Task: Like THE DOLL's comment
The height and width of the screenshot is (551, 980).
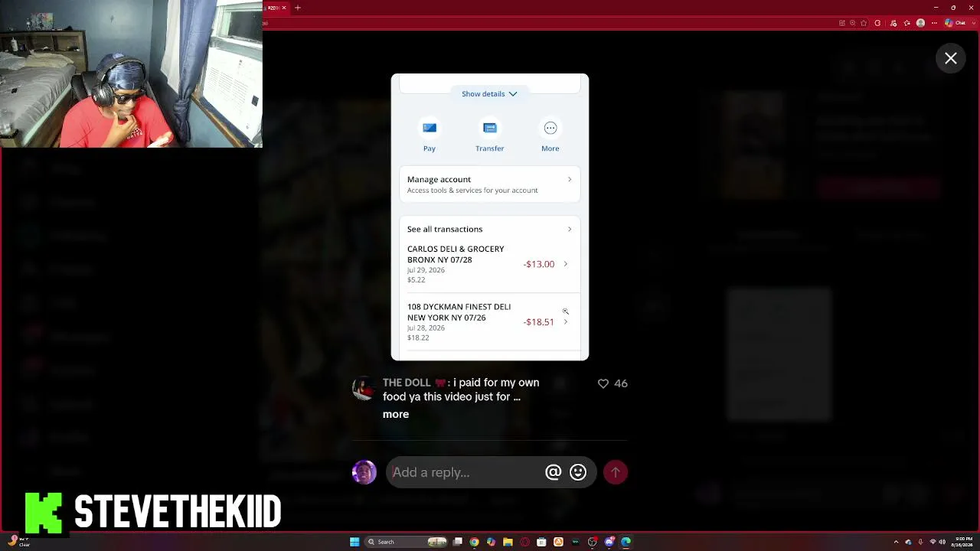Action: (603, 383)
